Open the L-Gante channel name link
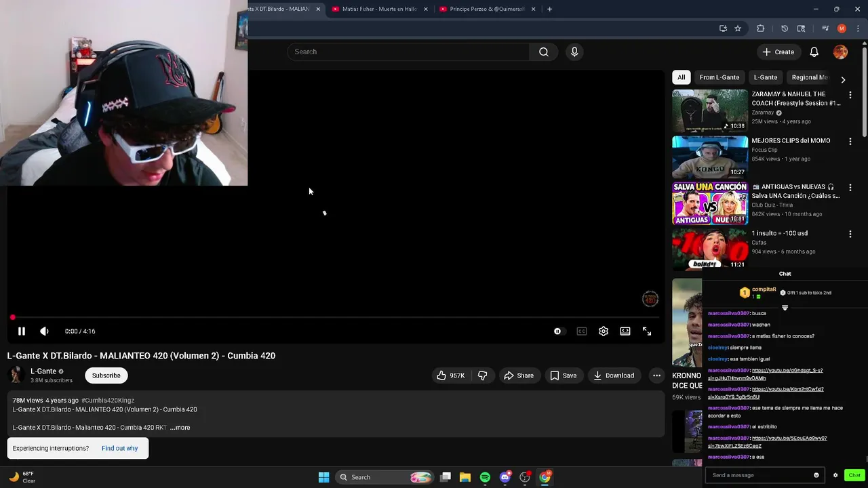 [43, 371]
